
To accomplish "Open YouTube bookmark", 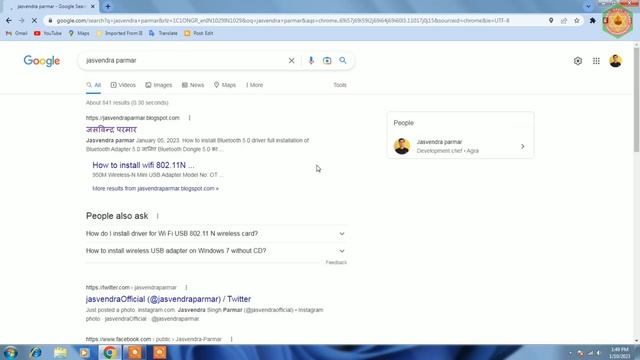I will [48, 33].
